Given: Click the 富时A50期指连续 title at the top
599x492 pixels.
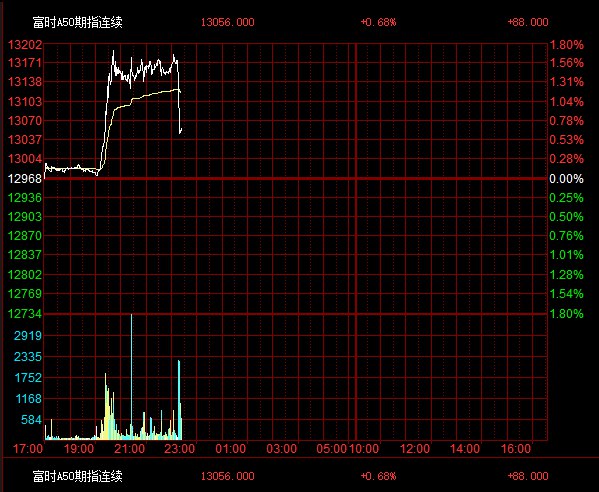Looking at the screenshot, I should pyautogui.click(x=78, y=23).
